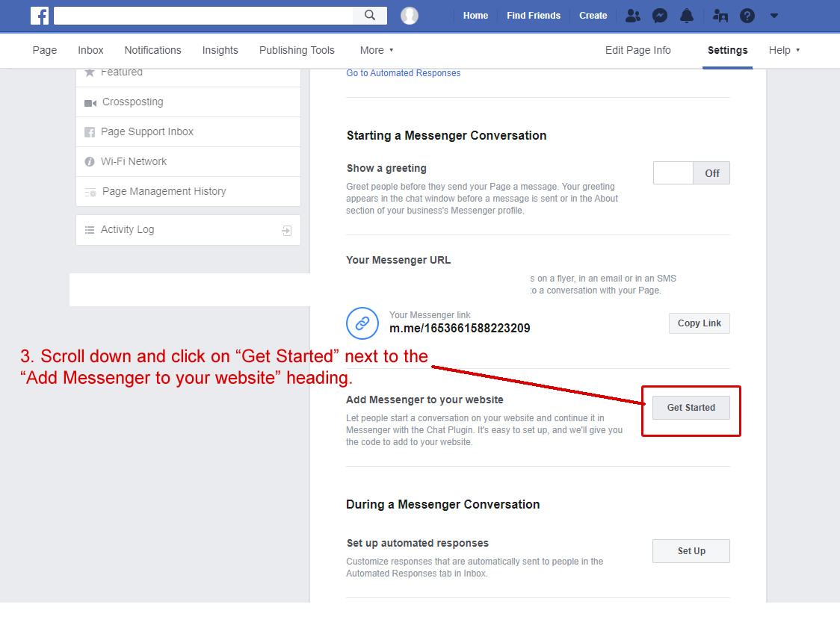The height and width of the screenshot is (640, 840).
Task: Click the 'Add Messenger to your website' heading
Action: pos(424,400)
